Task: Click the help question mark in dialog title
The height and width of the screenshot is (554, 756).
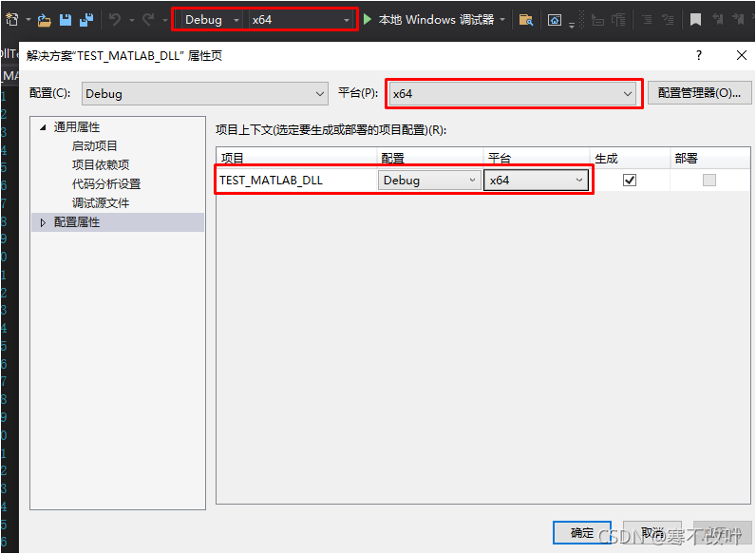Action: tap(699, 55)
